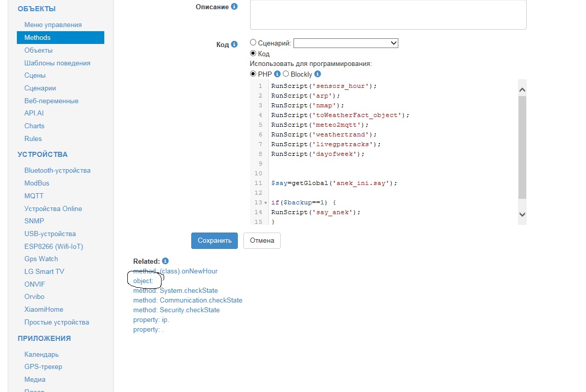Click info icon next to Related heading

(165, 261)
